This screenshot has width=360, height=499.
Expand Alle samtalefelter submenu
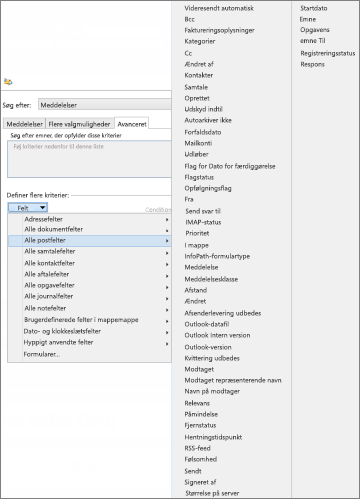point(89,252)
